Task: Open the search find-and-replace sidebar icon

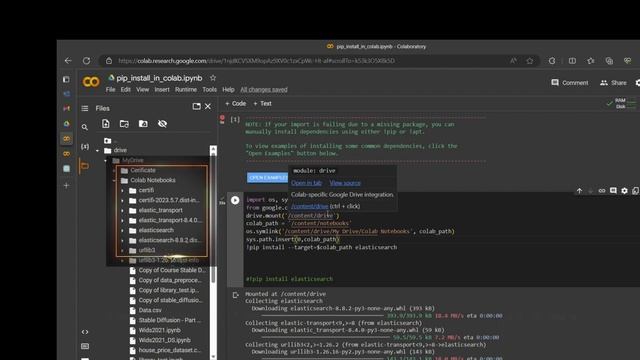Action: 84,127
